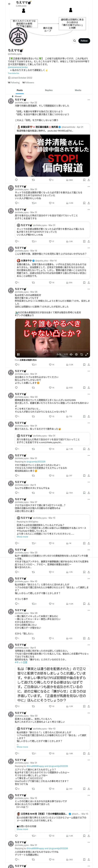Expand the video to fullscreen
The width and height of the screenshot is (98, 868).
pos(87,354)
